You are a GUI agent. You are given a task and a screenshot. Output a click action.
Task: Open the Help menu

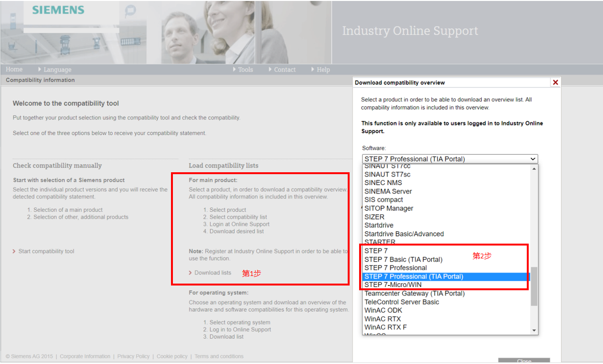coord(323,69)
